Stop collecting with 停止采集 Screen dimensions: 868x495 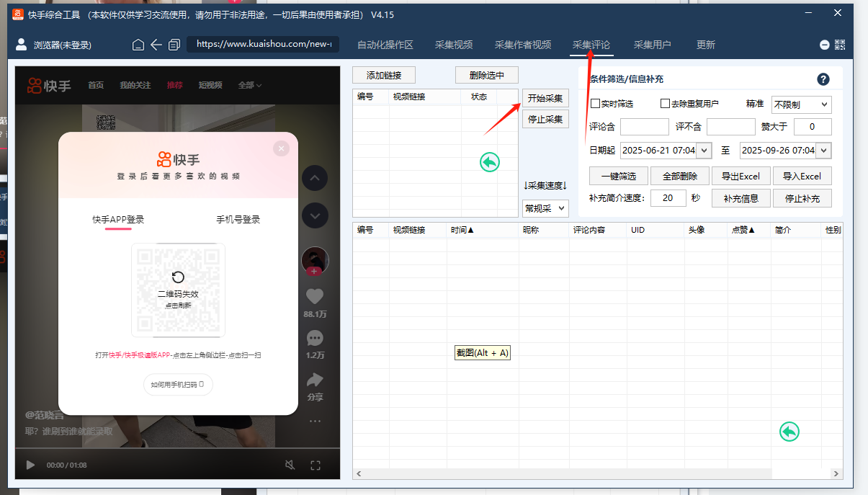[545, 119]
